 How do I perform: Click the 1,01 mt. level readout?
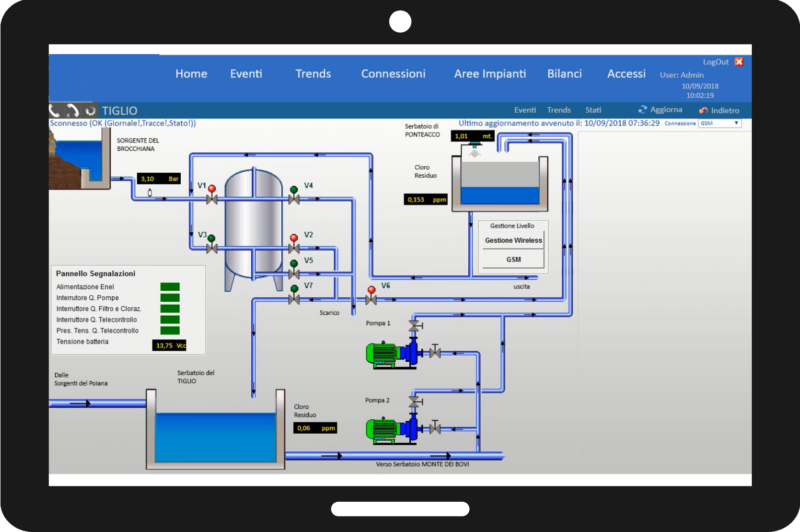(473, 136)
